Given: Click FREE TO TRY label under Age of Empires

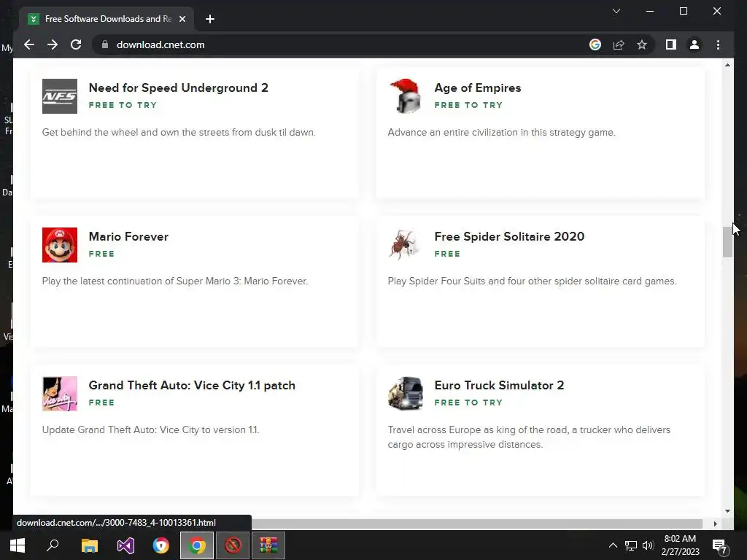Looking at the screenshot, I should point(468,105).
